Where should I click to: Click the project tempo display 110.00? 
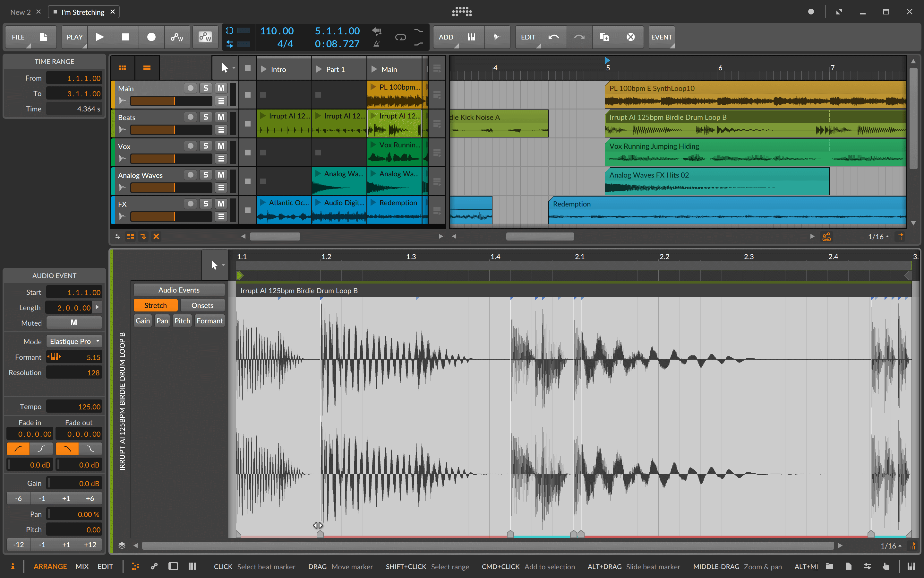pyautogui.click(x=277, y=31)
